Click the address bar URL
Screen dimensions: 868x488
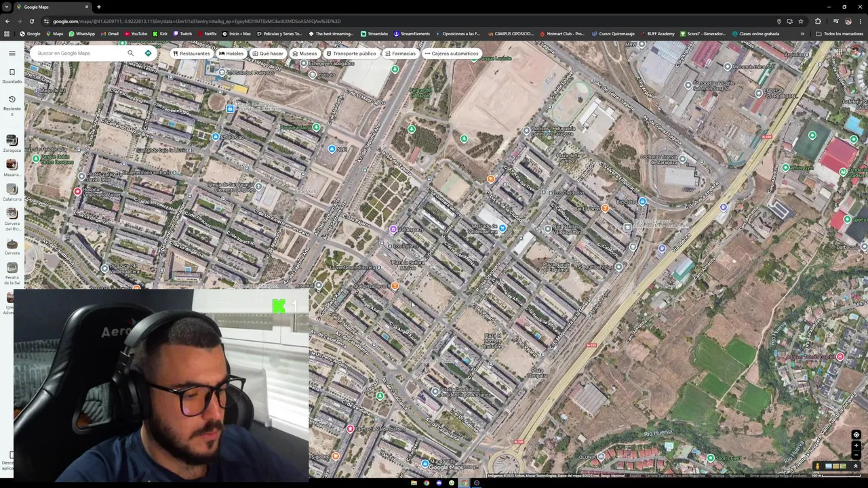tap(197, 21)
